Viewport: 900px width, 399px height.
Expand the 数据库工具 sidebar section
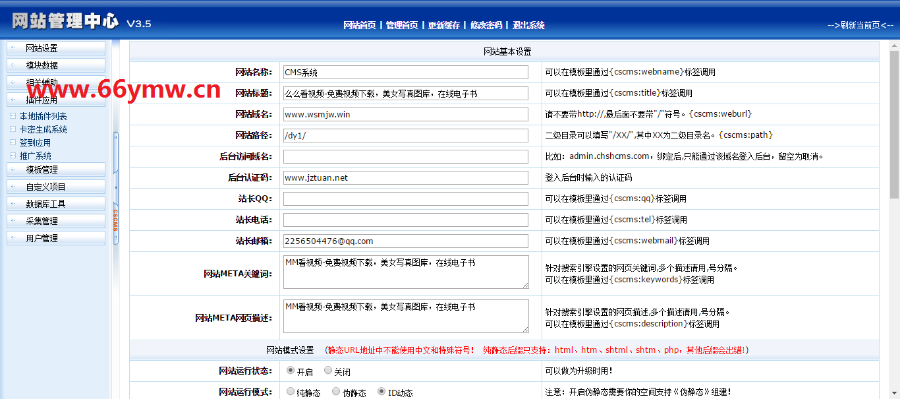[56, 204]
